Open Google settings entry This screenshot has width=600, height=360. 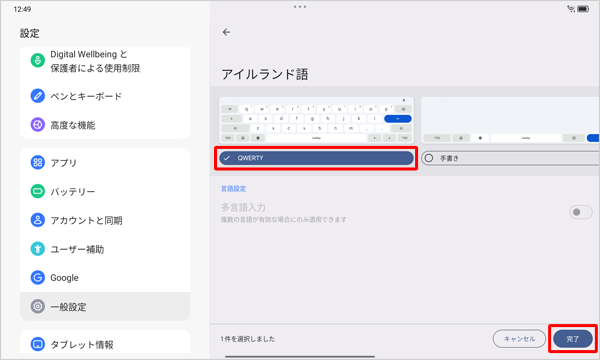(x=105, y=277)
